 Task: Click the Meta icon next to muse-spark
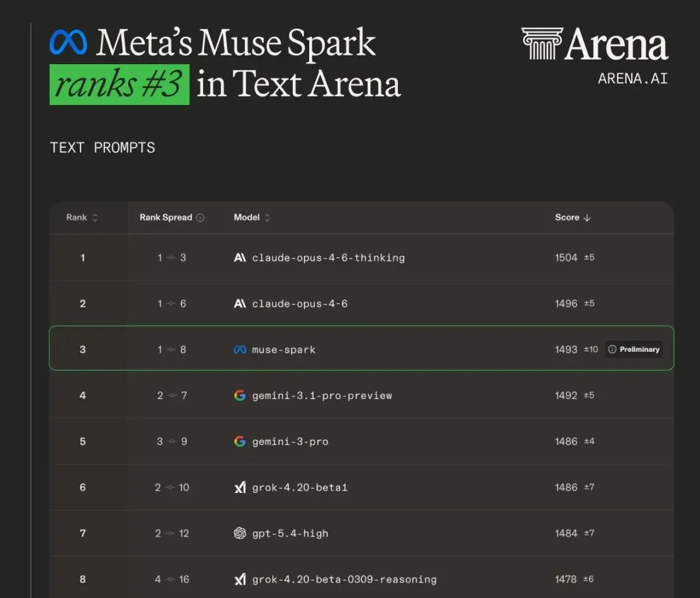point(240,350)
